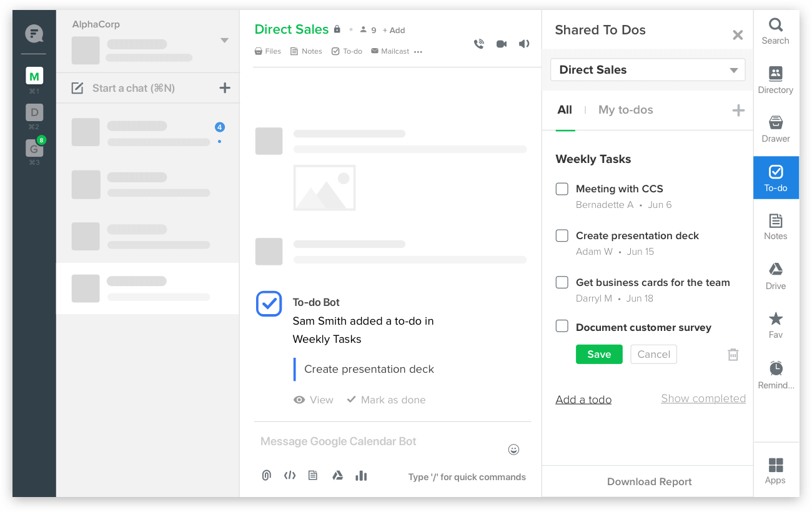812x512 pixels.
Task: Select the highlighted chat in list
Action: pos(147,288)
